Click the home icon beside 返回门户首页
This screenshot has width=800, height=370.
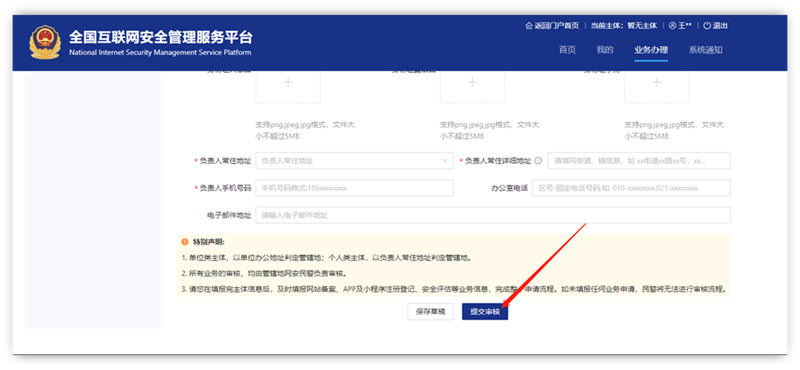pyautogui.click(x=529, y=26)
